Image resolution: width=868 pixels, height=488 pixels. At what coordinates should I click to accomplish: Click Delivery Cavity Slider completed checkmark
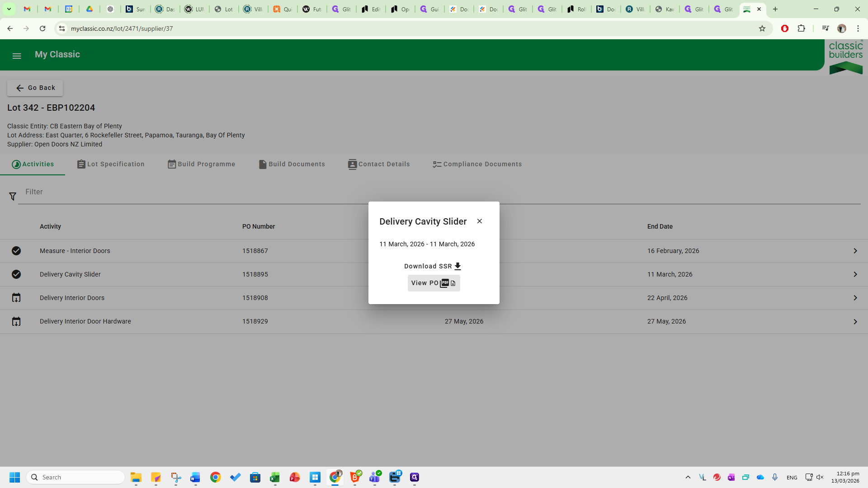click(16, 274)
